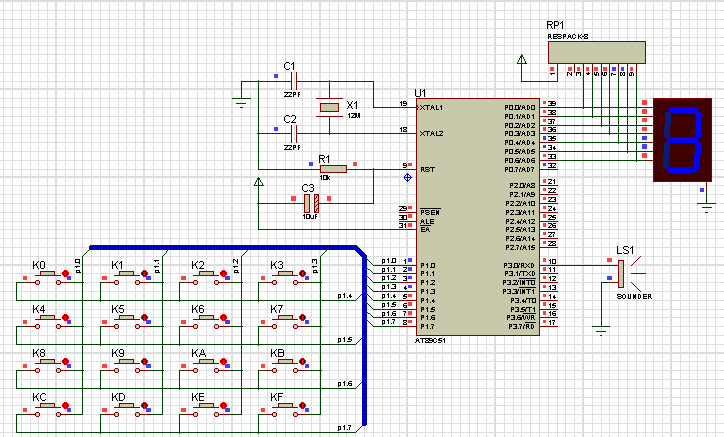Click the p1.3 wire label beside K3
724x437 pixels.
[x=315, y=266]
